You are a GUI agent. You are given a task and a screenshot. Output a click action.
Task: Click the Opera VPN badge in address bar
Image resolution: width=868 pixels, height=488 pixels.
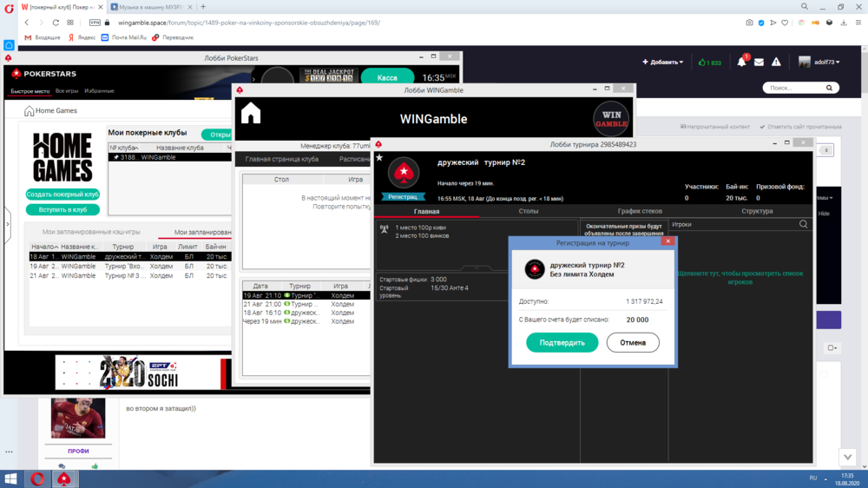[95, 23]
